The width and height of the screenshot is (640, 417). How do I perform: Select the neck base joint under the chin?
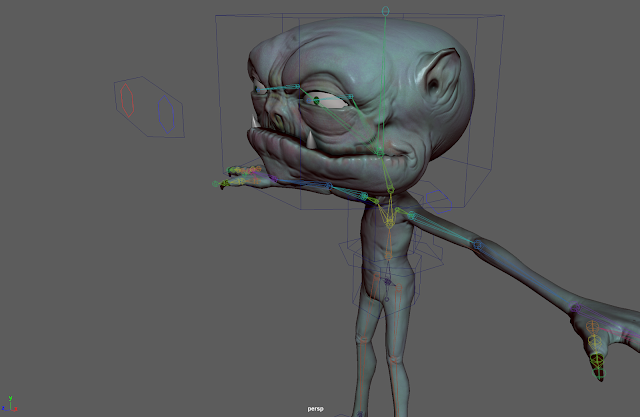[x=391, y=190]
